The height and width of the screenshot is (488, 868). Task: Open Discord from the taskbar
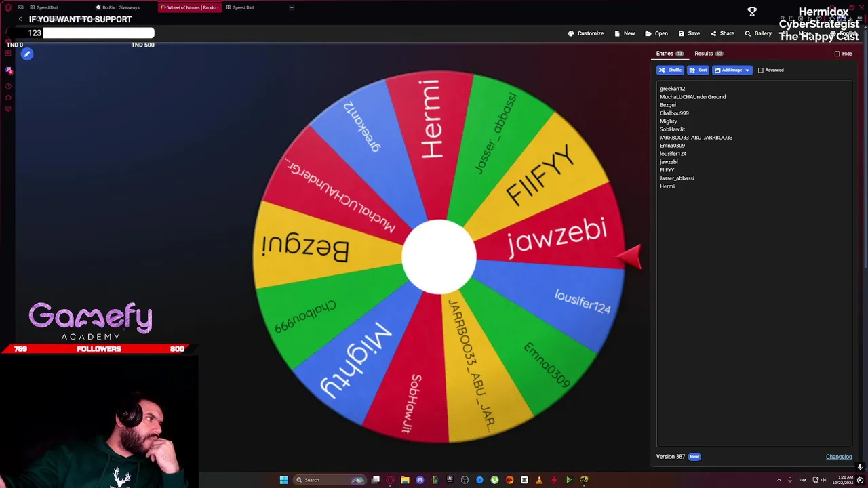(x=420, y=480)
